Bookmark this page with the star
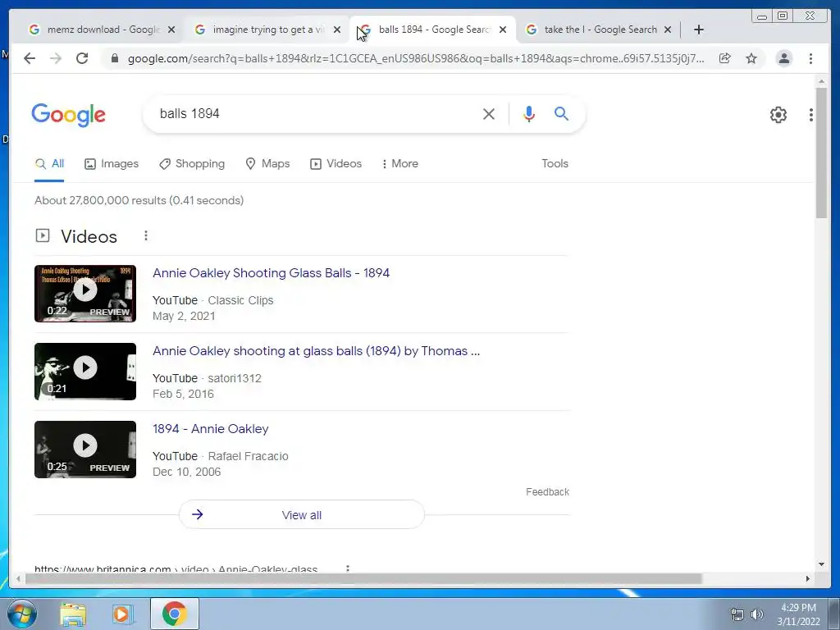The image size is (840, 630). click(x=751, y=58)
